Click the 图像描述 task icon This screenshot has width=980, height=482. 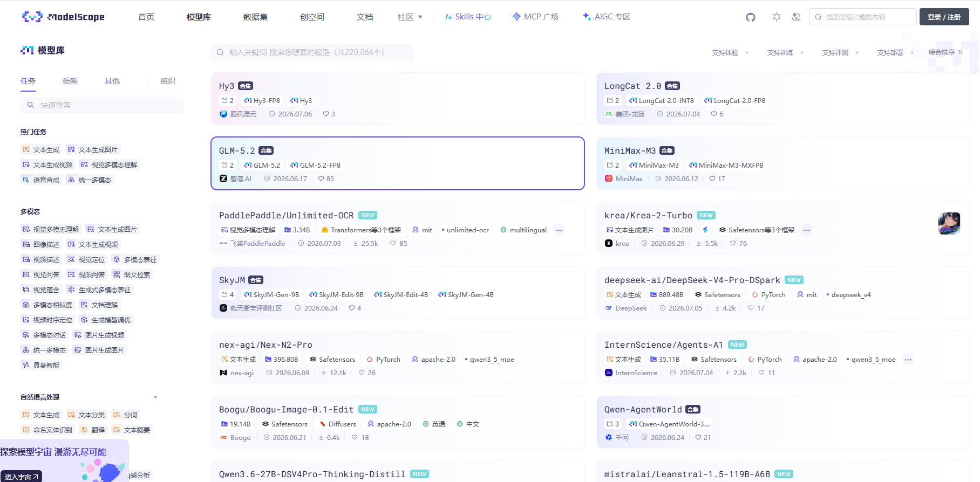tap(26, 245)
